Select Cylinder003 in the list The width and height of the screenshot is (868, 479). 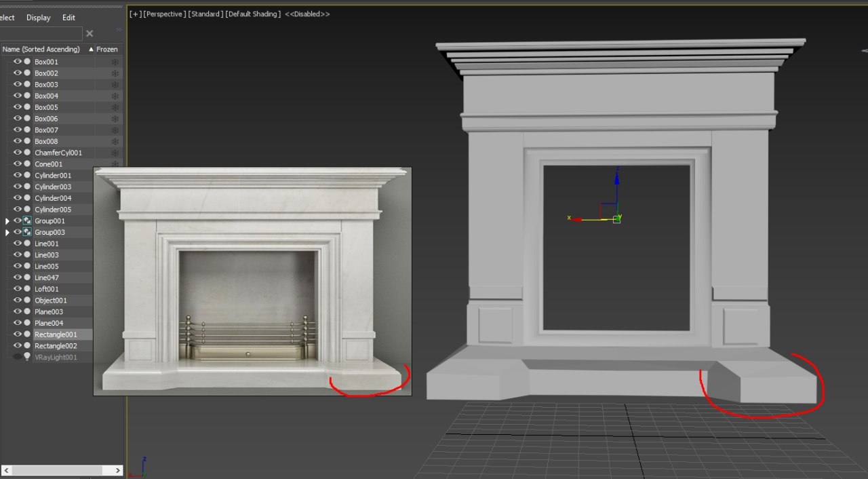click(53, 187)
